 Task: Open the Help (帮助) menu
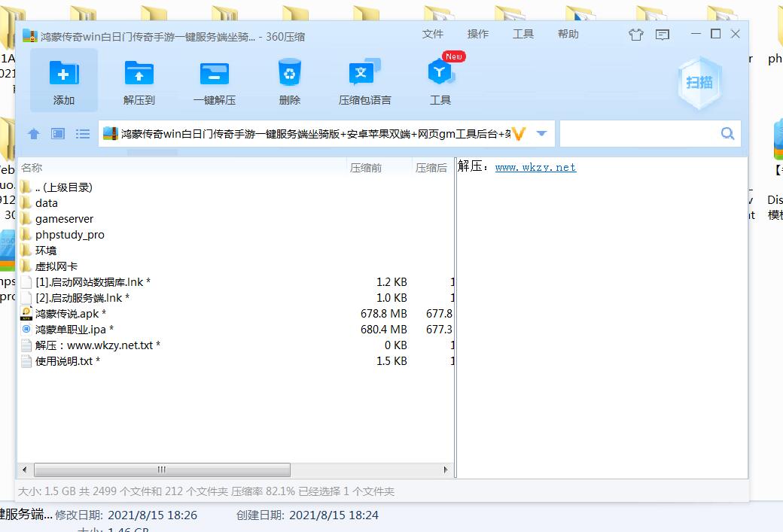coord(568,34)
